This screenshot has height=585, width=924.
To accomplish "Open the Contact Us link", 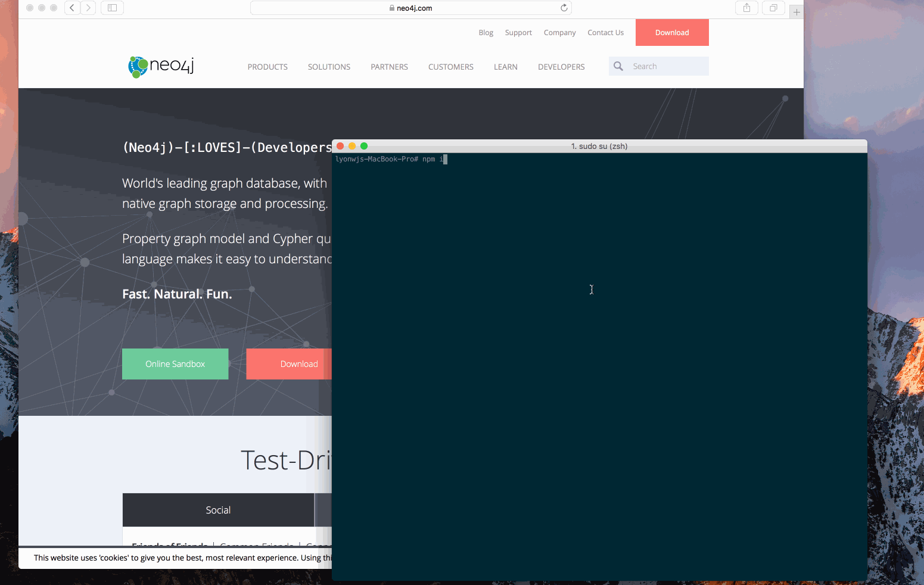I will pos(605,33).
